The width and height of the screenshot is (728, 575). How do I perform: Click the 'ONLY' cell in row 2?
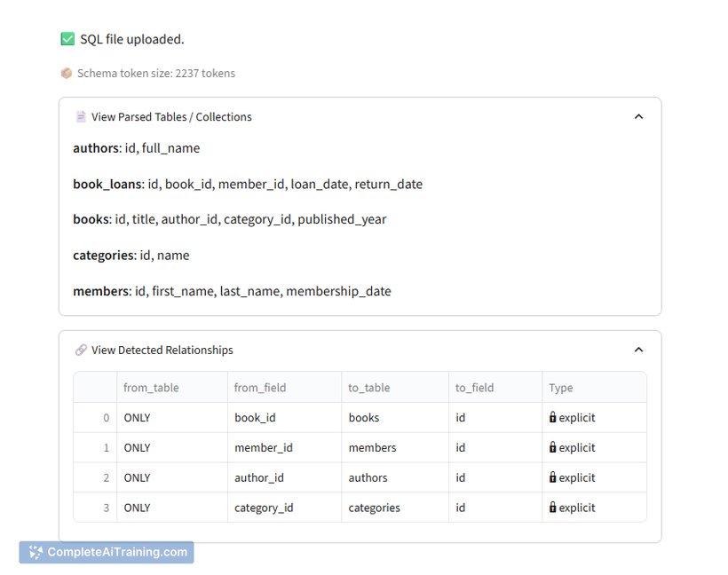coord(172,477)
